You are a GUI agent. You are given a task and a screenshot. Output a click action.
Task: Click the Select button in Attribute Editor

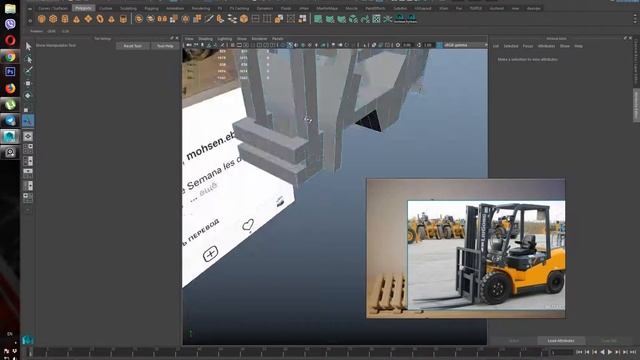pos(514,340)
